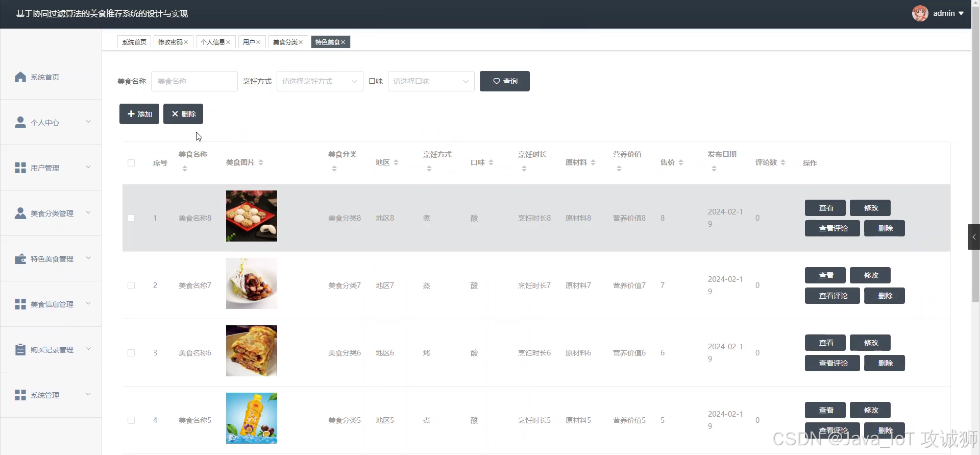Open the 烹饪方式 dropdown
Image resolution: width=980 pixels, height=455 pixels.
(x=320, y=81)
